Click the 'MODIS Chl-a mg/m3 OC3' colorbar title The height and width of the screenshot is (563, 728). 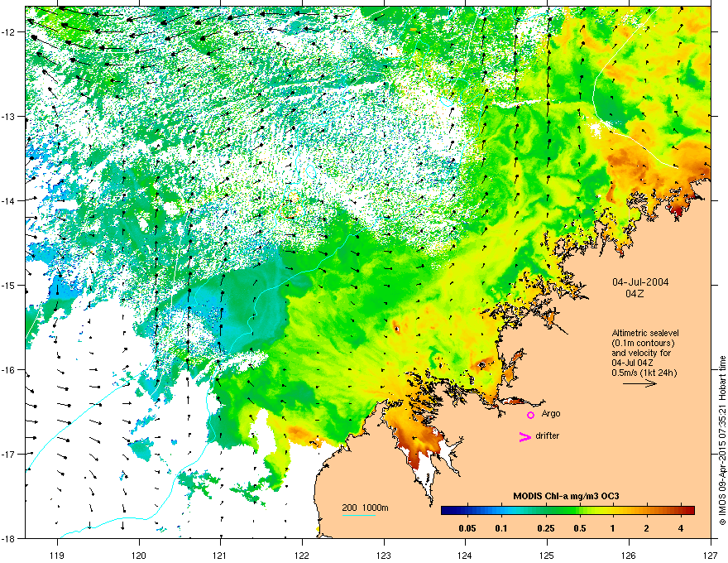(x=566, y=496)
